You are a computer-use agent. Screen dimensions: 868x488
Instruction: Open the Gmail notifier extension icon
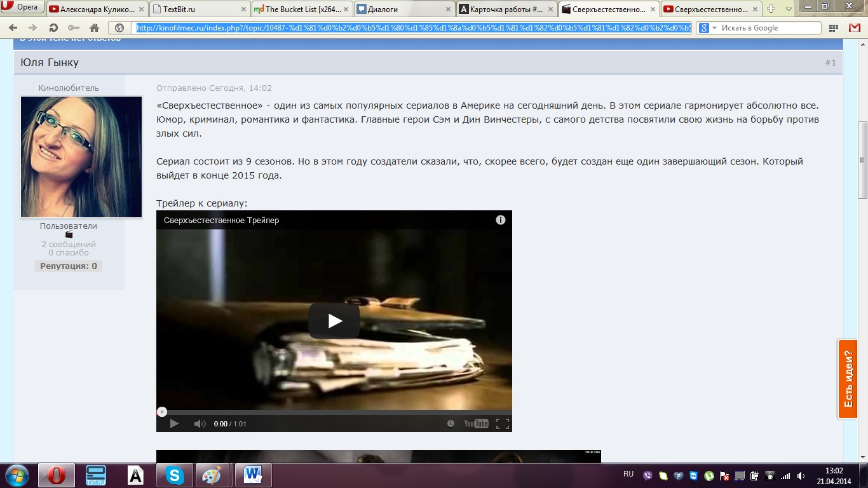[855, 28]
